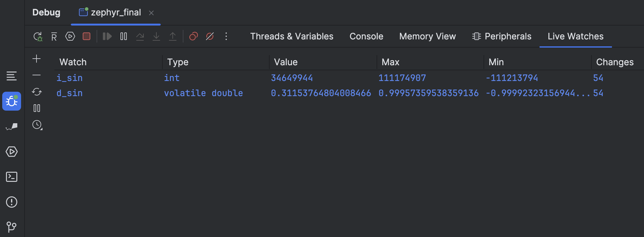The height and width of the screenshot is (237, 644).
Task: Click the Step Out icon
Action: tap(173, 37)
